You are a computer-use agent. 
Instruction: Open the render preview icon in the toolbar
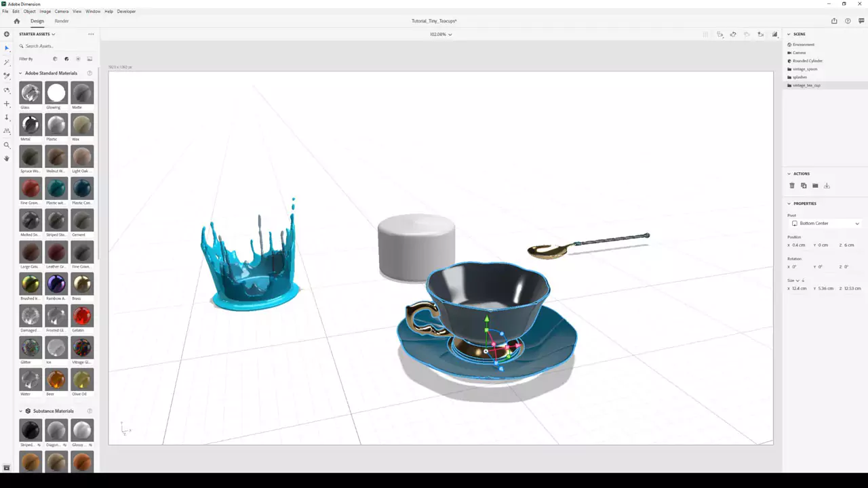point(774,35)
